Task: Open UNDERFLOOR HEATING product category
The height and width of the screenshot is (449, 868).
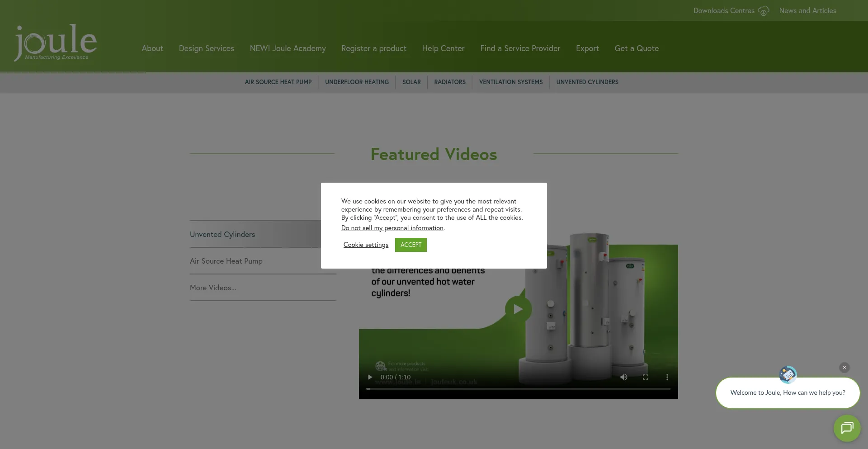Action: [x=357, y=82]
